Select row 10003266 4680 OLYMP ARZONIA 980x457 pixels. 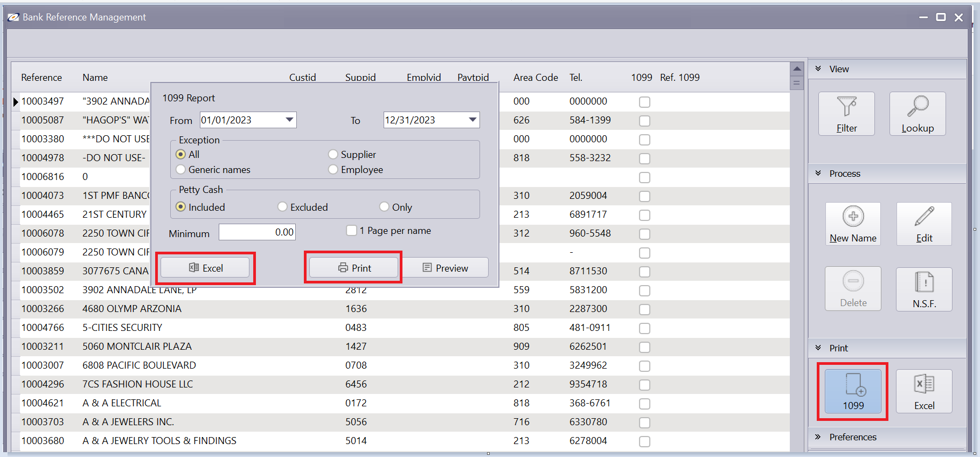400,309
